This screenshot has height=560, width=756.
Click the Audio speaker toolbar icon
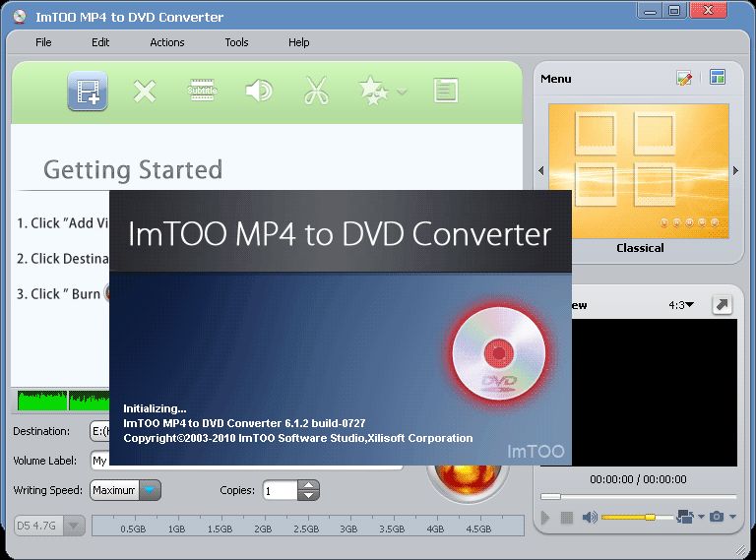coord(259,91)
